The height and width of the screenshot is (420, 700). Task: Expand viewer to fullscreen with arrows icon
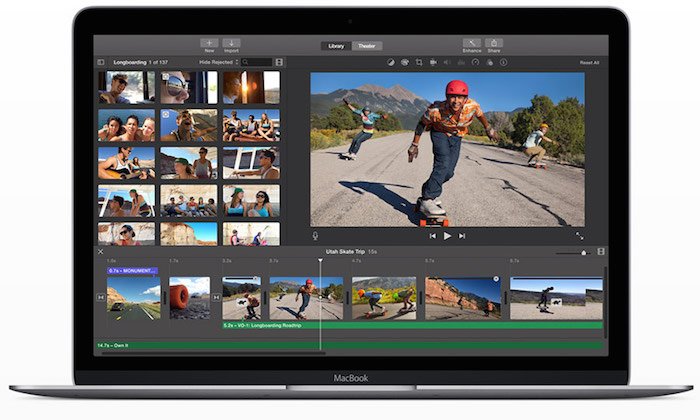pyautogui.click(x=581, y=236)
